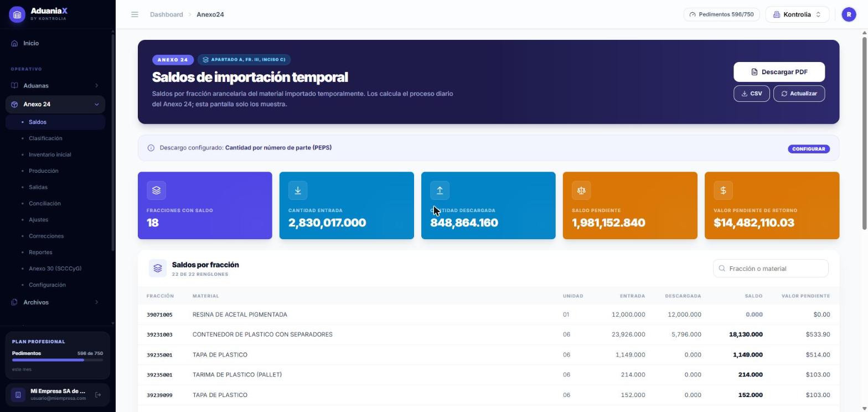
Task: Click the dollar icon on Valor pendiente card
Action: click(723, 190)
